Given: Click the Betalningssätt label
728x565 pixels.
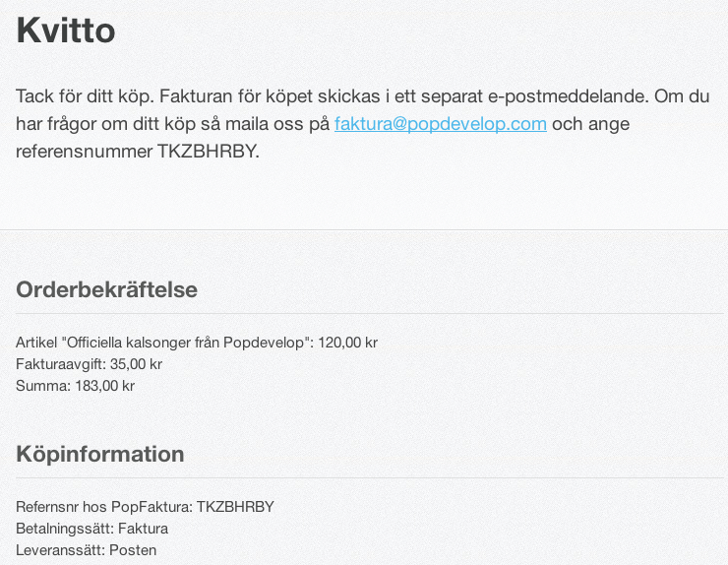Looking at the screenshot, I should pos(65,529).
